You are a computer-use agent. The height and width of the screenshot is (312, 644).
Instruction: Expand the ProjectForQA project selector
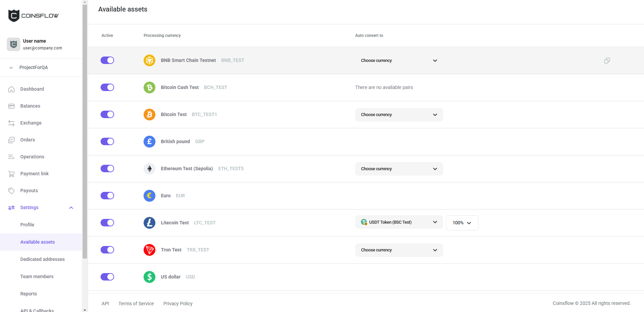pos(34,67)
